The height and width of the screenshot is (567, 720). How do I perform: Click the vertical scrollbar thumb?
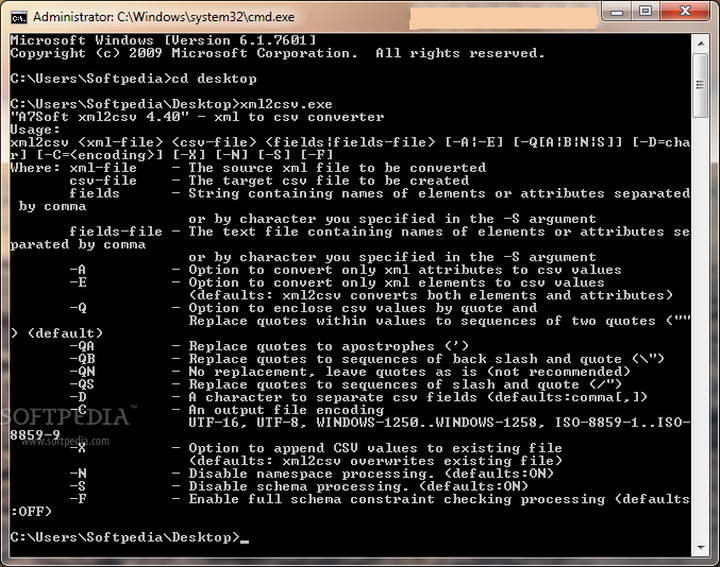[700, 85]
